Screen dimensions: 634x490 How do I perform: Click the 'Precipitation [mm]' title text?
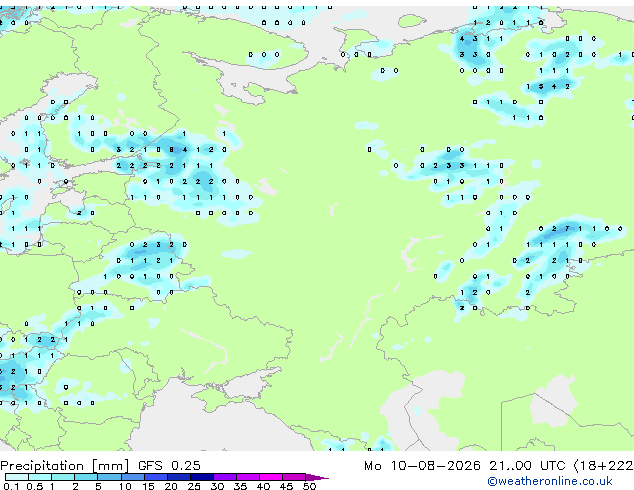pos(65,466)
